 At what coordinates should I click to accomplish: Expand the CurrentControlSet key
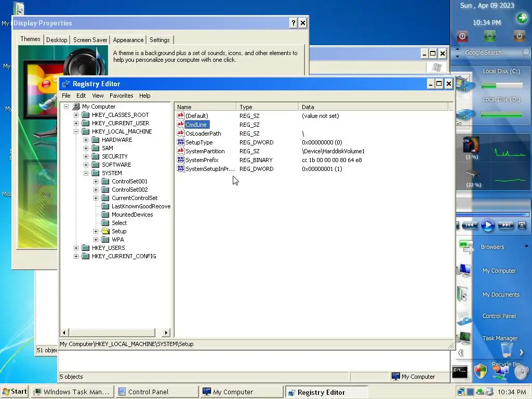pos(96,198)
